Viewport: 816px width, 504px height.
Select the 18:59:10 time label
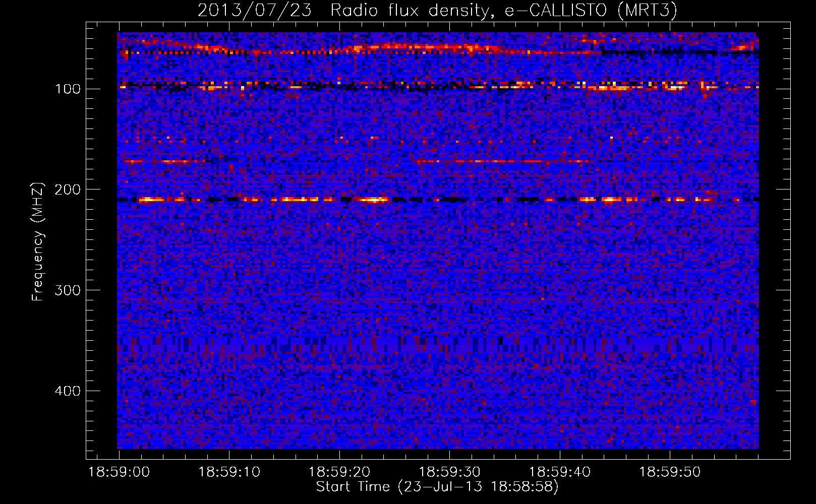[x=229, y=472]
